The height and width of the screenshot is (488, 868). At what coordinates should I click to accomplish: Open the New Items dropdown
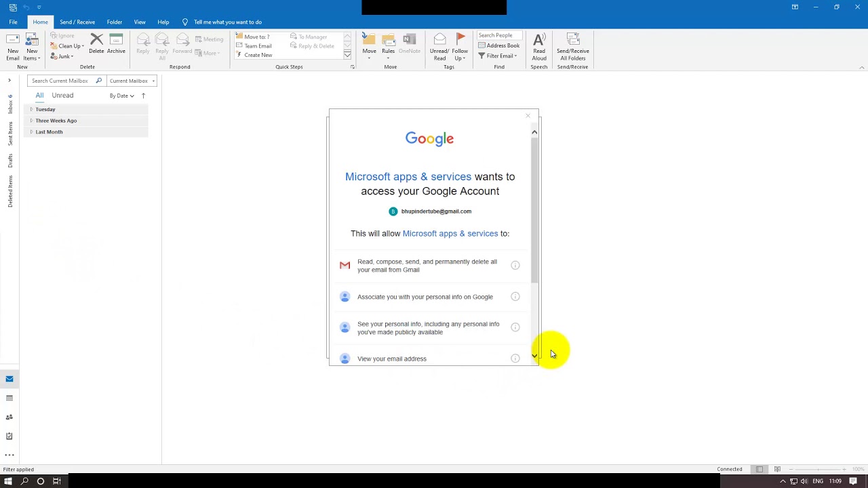point(32,47)
